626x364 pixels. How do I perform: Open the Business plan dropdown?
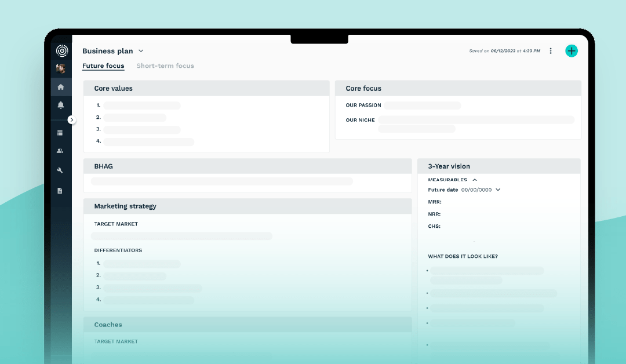[x=141, y=51]
